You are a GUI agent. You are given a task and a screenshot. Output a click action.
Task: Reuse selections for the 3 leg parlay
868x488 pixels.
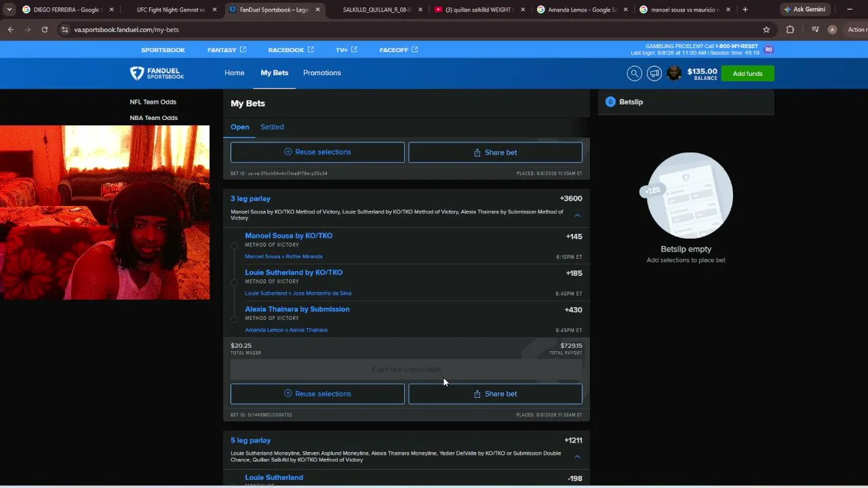317,394
